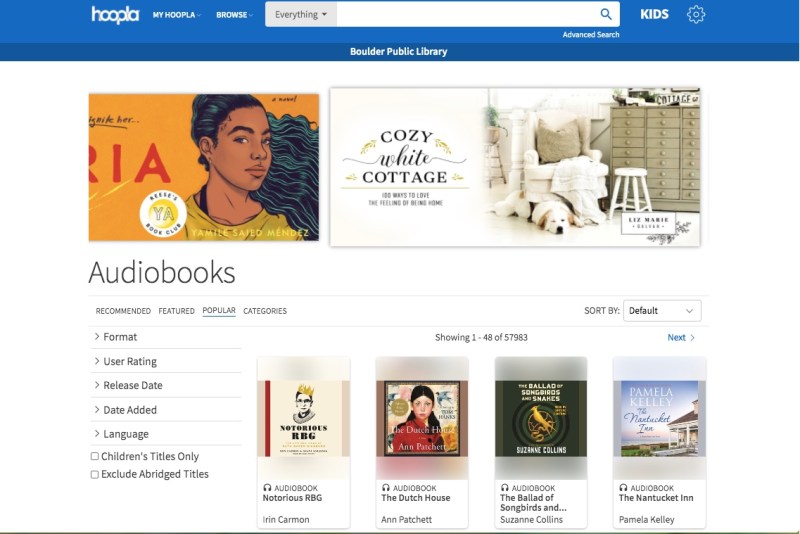Viewport: 800px width, 534px height.
Task: Click the hoopla logo
Action: [115, 15]
